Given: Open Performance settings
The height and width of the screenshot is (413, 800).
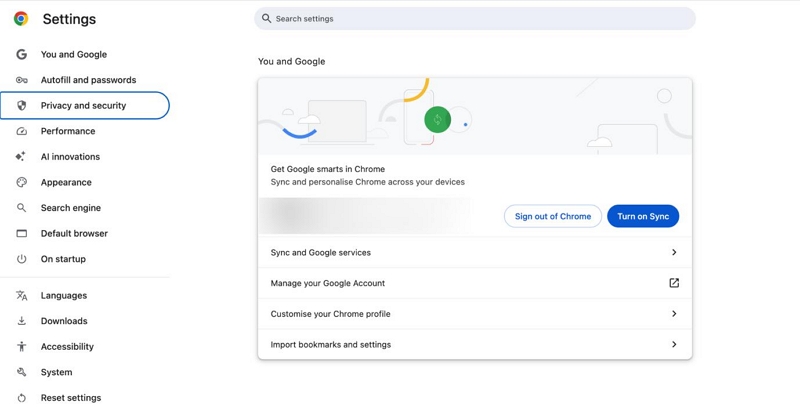Looking at the screenshot, I should [x=85, y=131].
